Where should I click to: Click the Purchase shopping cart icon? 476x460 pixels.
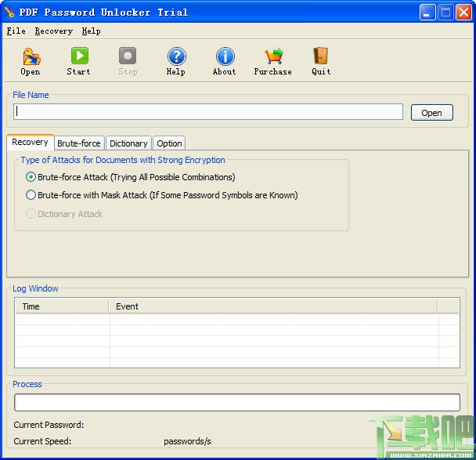(x=273, y=56)
